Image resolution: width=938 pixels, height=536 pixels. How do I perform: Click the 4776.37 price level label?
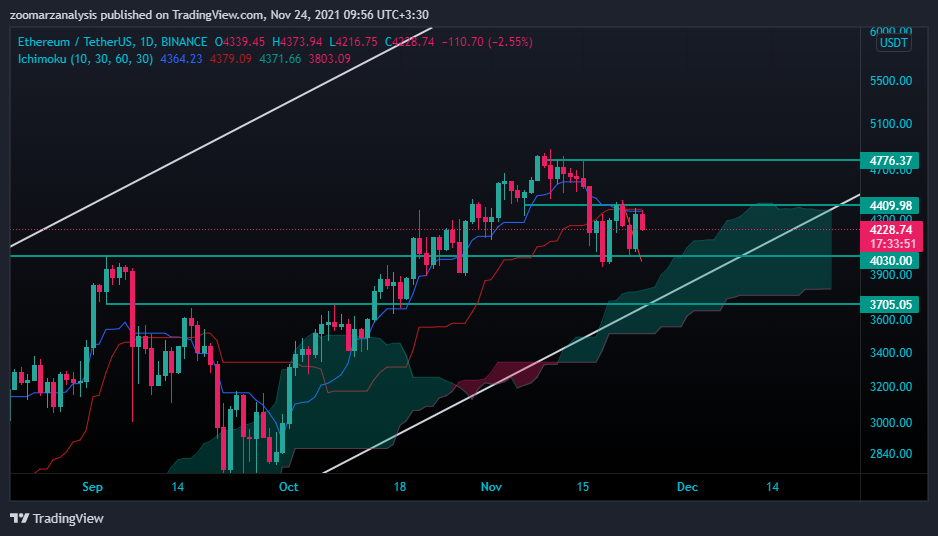coord(890,160)
